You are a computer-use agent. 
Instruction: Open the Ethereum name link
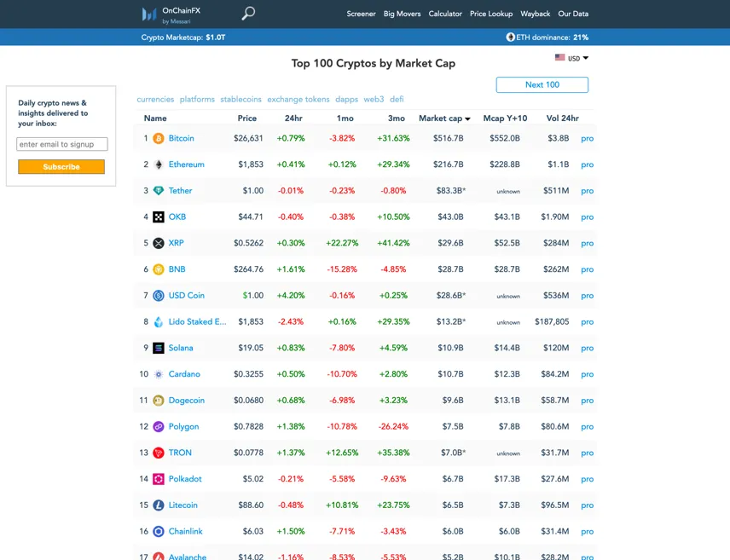(x=186, y=165)
